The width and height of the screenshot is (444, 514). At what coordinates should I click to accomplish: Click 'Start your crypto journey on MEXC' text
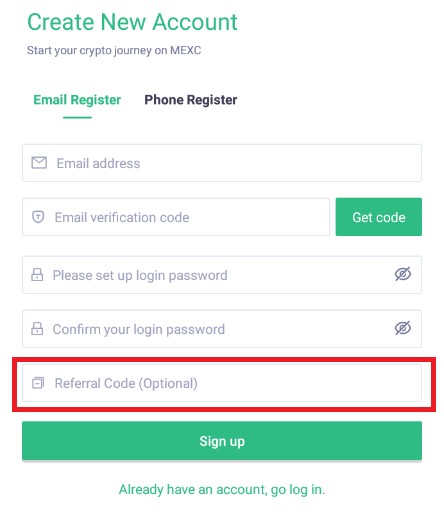(x=114, y=50)
